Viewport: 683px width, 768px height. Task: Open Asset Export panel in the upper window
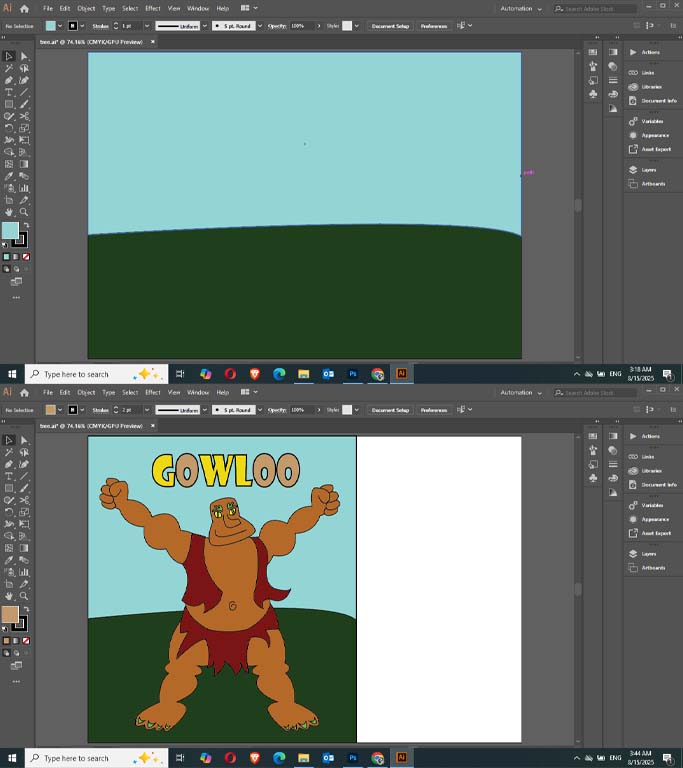pos(656,149)
